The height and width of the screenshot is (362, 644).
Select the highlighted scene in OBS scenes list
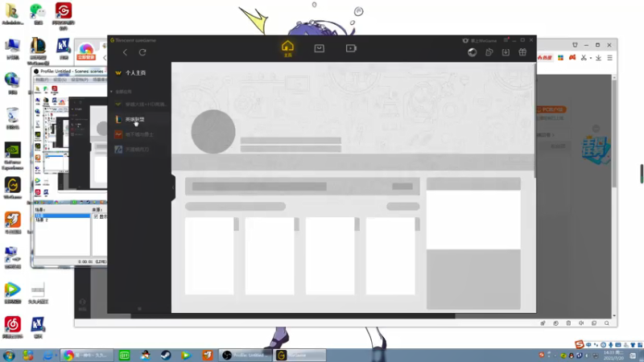[63, 216]
